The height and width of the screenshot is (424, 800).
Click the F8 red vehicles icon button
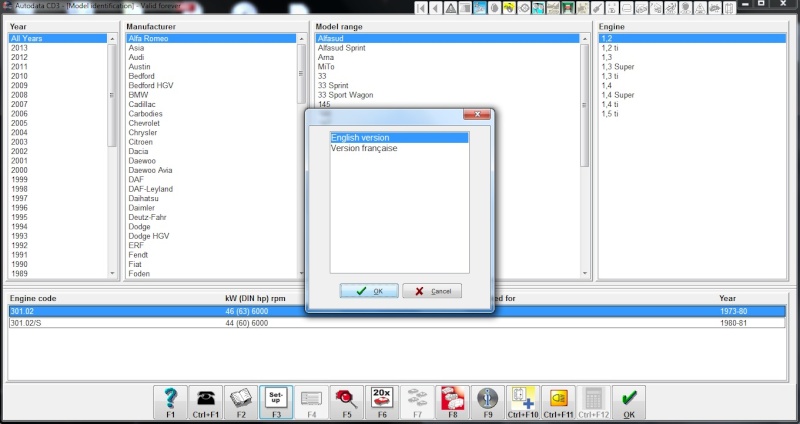453,403
